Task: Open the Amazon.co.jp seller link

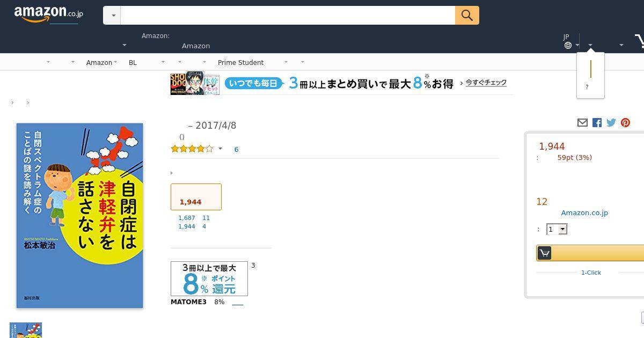Action: click(584, 213)
